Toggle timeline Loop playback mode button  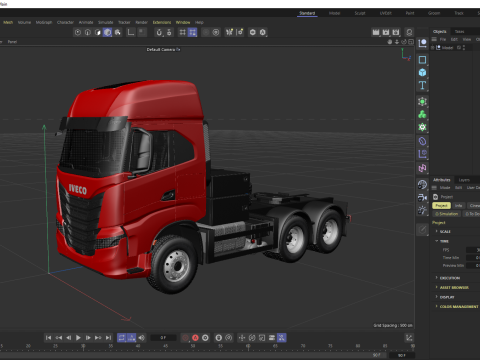point(122,338)
